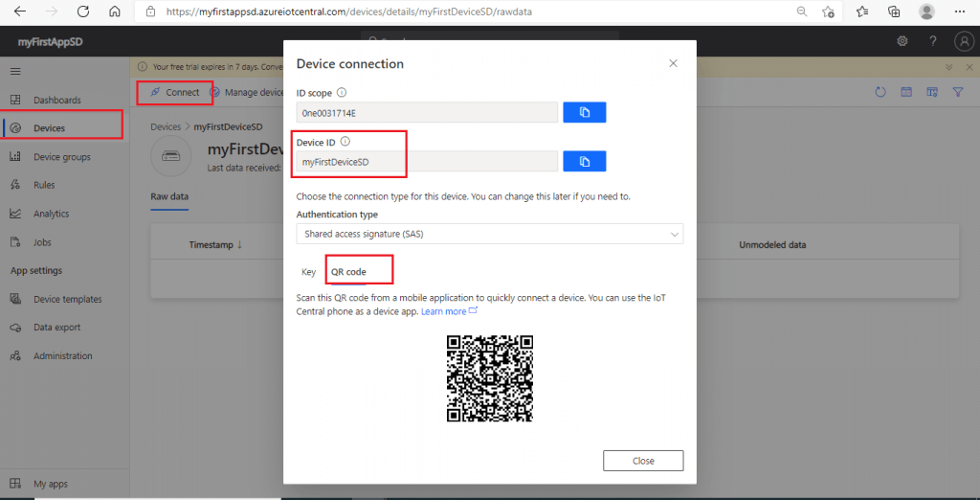Image resolution: width=980 pixels, height=500 pixels.
Task: Click the Manage device toolbar button
Action: pos(247,93)
